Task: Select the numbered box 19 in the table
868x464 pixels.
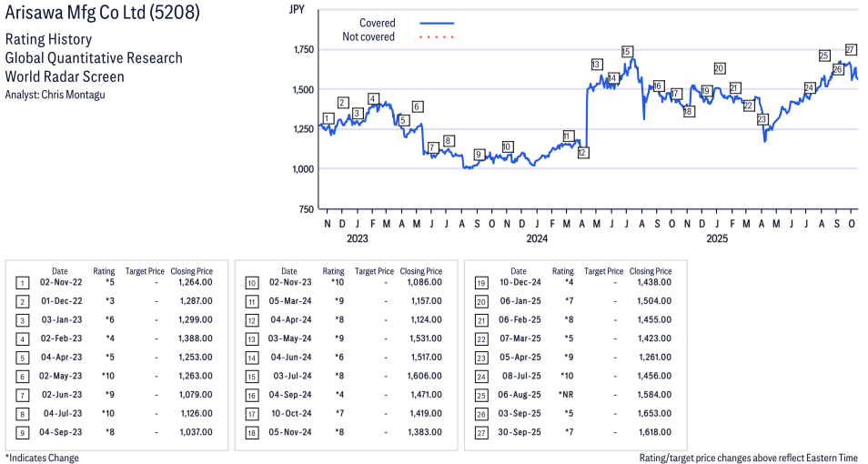Action: point(479,282)
